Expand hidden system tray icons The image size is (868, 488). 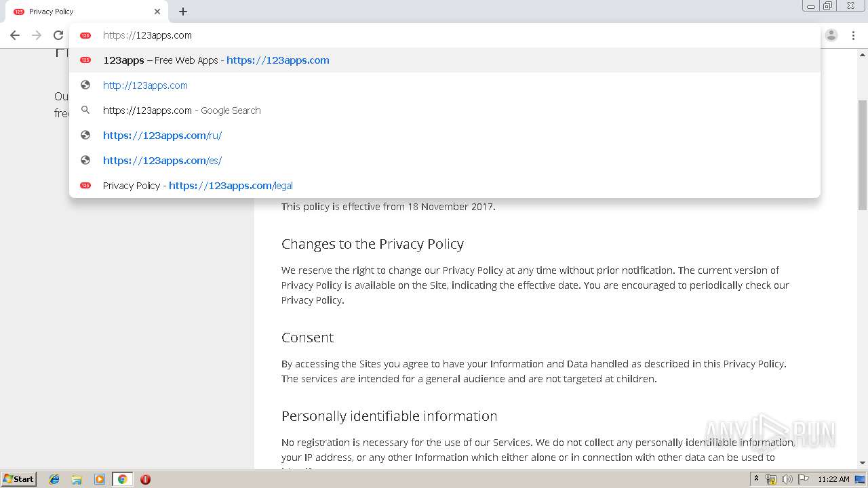(x=756, y=479)
